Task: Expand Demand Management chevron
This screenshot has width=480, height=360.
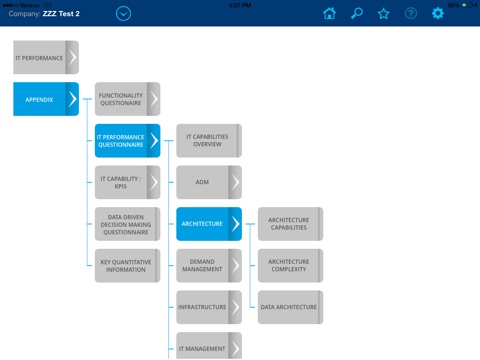Action: [x=235, y=266]
